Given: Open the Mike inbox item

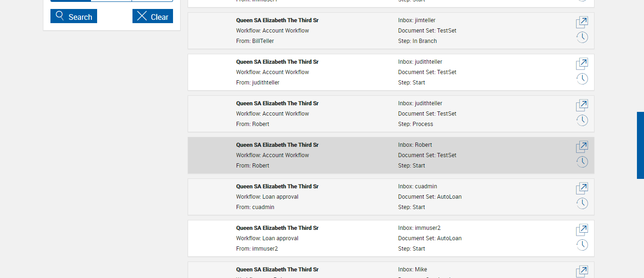Looking at the screenshot, I should pos(582,271).
